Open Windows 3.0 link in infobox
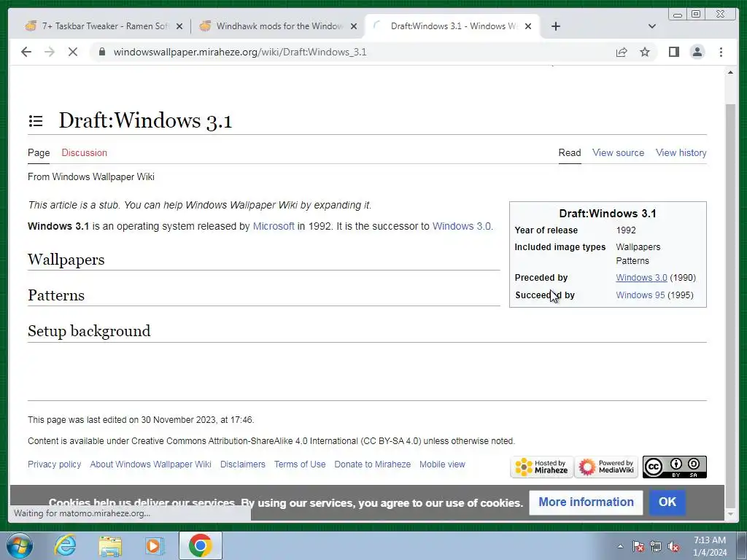The height and width of the screenshot is (560, 747). click(x=641, y=278)
